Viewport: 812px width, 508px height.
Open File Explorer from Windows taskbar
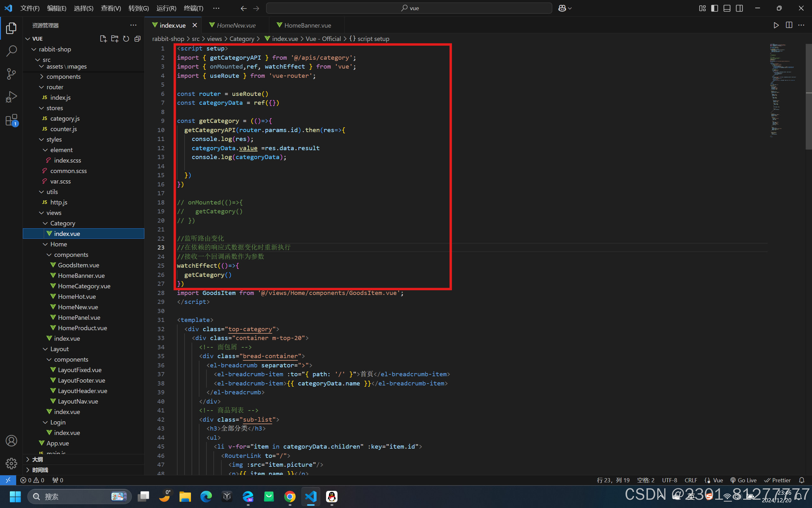coord(185,496)
